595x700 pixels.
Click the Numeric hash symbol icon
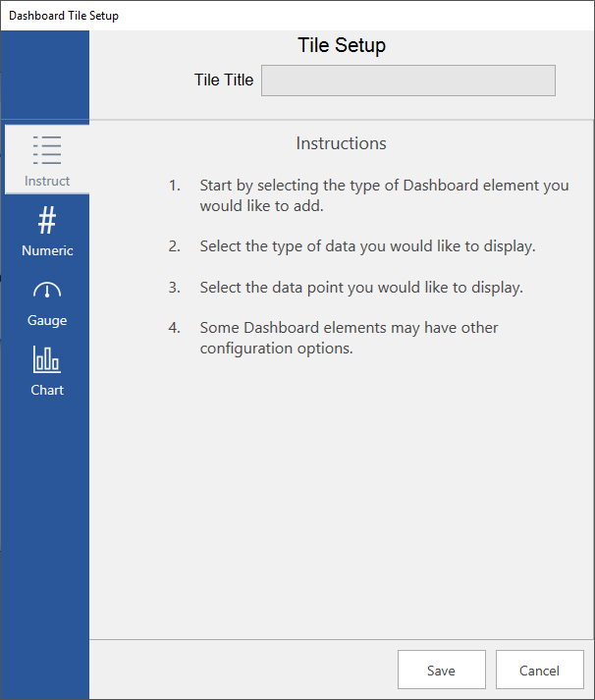[47, 221]
